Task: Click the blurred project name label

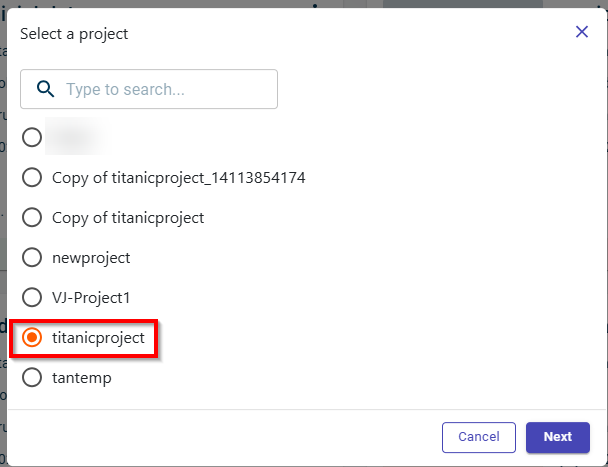Action: point(76,137)
